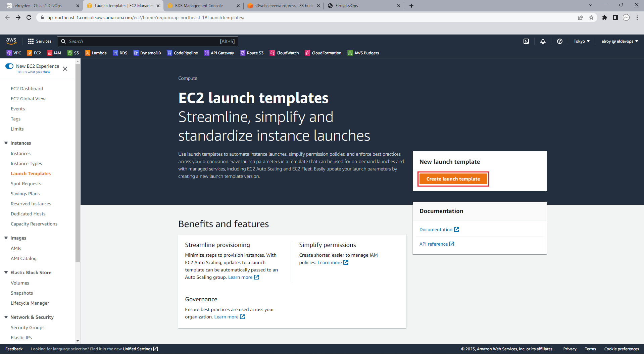644x354 pixels.
Task: Open the RDS shortcut in favorites bar
Action: (x=120, y=53)
